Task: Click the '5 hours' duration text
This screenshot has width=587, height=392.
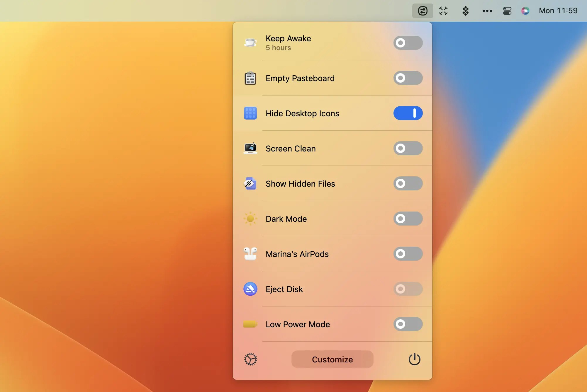Action: (278, 48)
